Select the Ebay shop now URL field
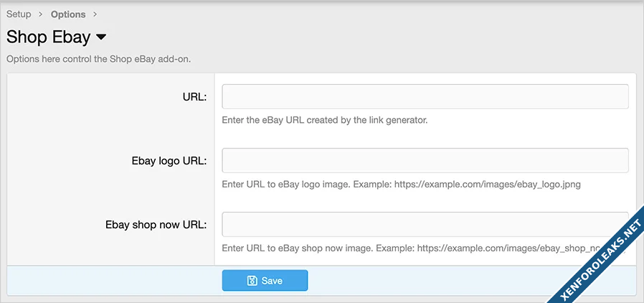Screen dimensions: 644x303 [425, 224]
